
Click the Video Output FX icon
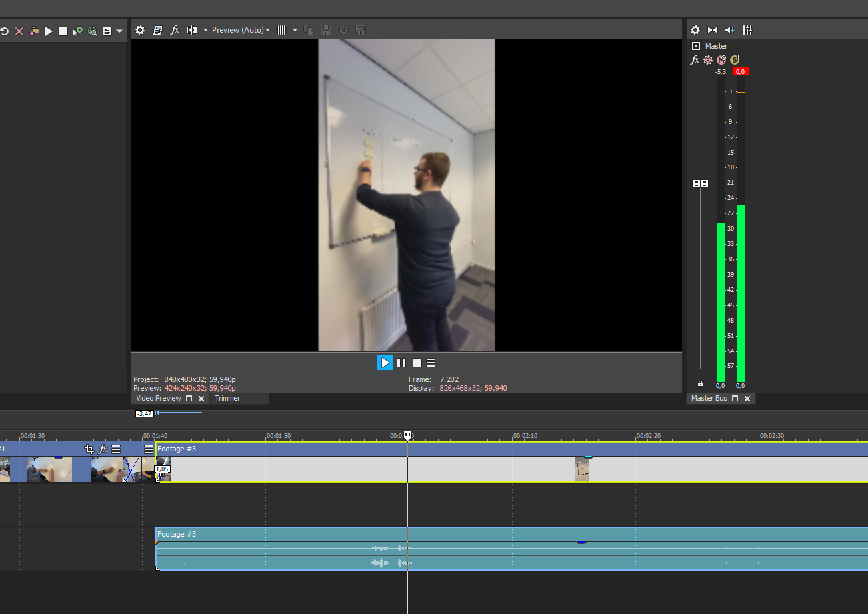[175, 30]
